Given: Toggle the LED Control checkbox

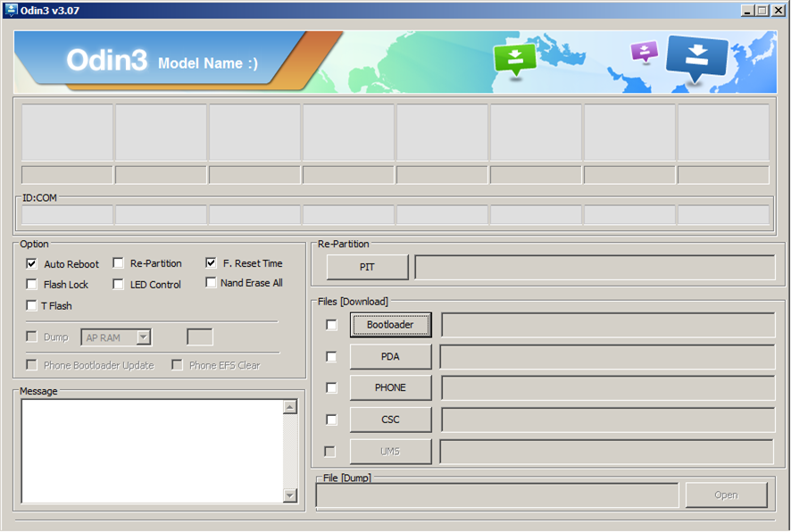Looking at the screenshot, I should (x=118, y=284).
